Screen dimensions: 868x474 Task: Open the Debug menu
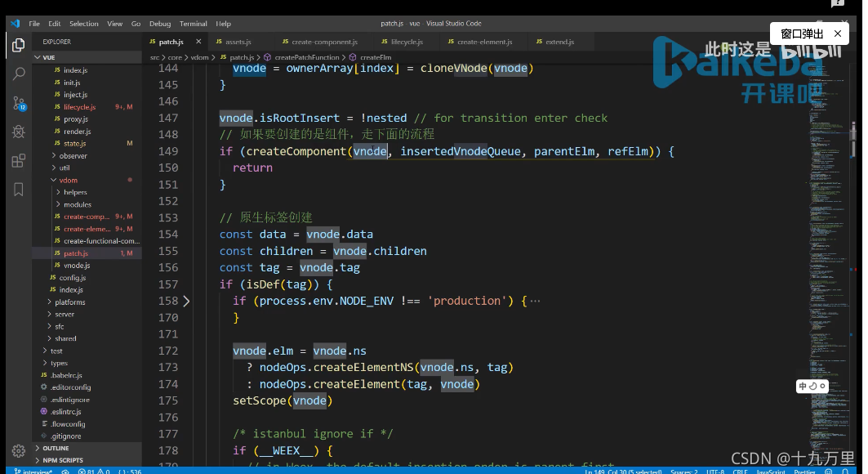[x=160, y=24]
